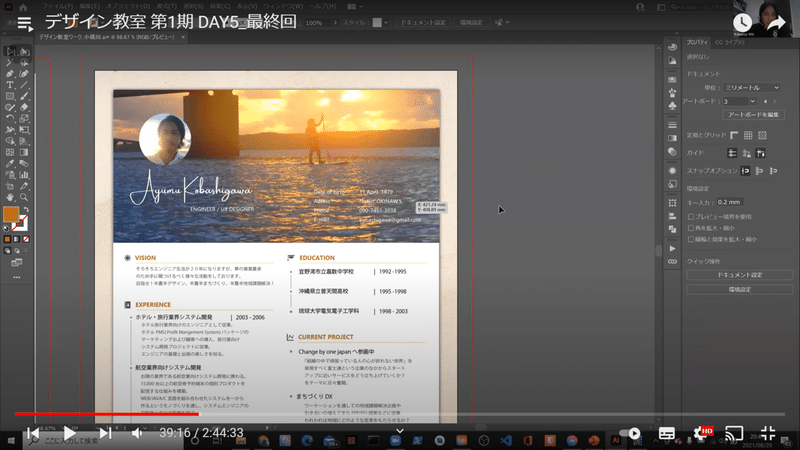This screenshot has width=800, height=450.
Task: Open the ヘルプ(H) menu
Action: (x=322, y=6)
